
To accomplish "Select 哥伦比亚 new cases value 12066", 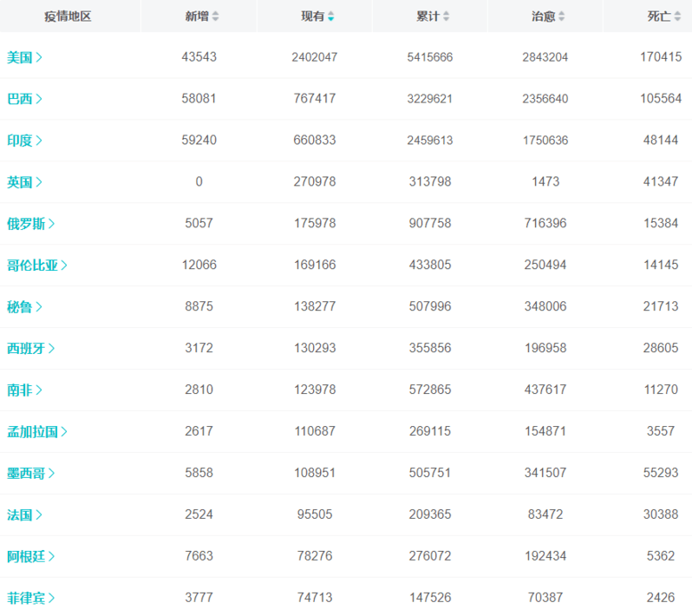I will pos(199,265).
